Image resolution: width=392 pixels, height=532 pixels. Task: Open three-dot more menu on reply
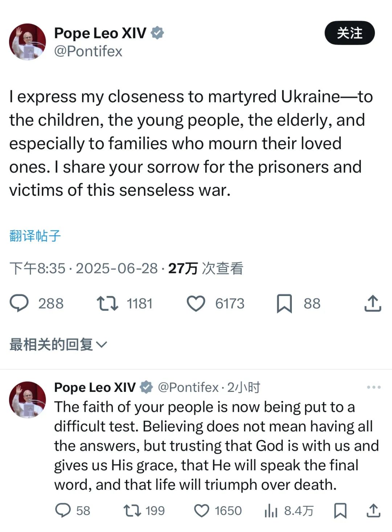pyautogui.click(x=373, y=387)
